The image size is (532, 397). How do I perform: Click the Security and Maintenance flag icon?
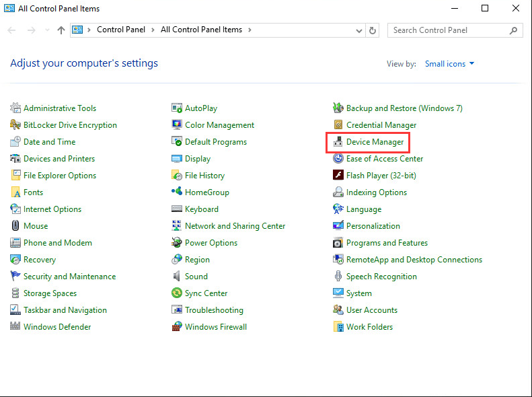pos(15,277)
